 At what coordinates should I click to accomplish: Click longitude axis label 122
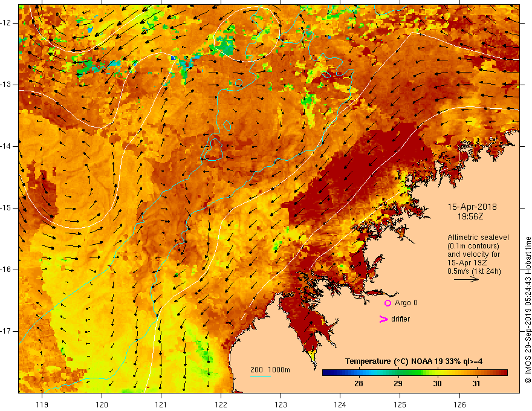pyautogui.click(x=221, y=404)
